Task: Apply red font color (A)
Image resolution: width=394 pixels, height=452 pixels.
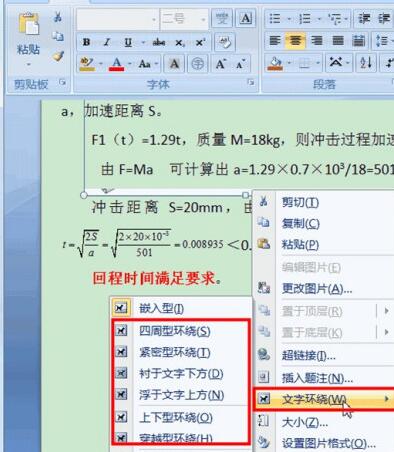Action: (x=116, y=63)
